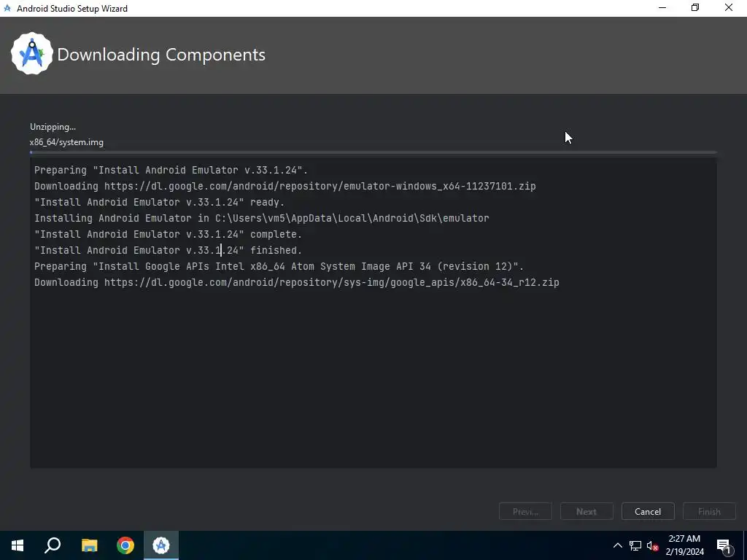Click the disabled Previous button
This screenshot has height=560, width=747.
point(525,511)
